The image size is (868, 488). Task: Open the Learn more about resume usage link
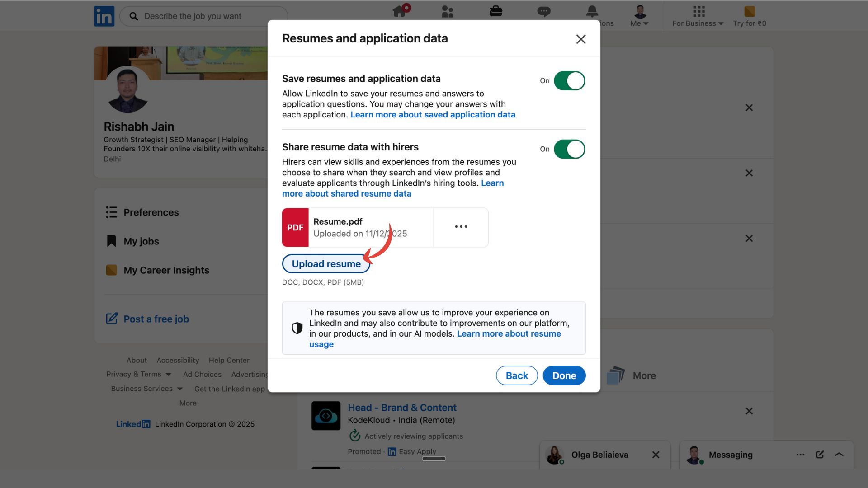pos(509,333)
